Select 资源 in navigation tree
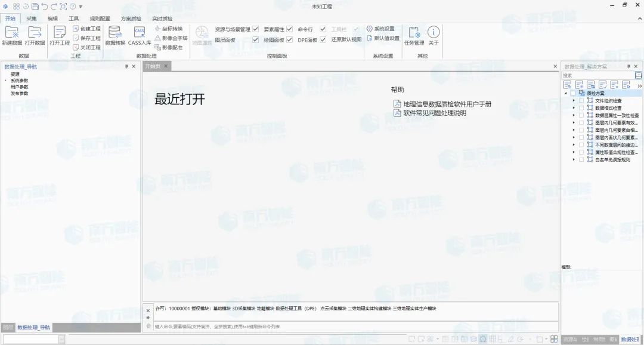Screen dimensions: 644x345 pyautogui.click(x=15, y=74)
